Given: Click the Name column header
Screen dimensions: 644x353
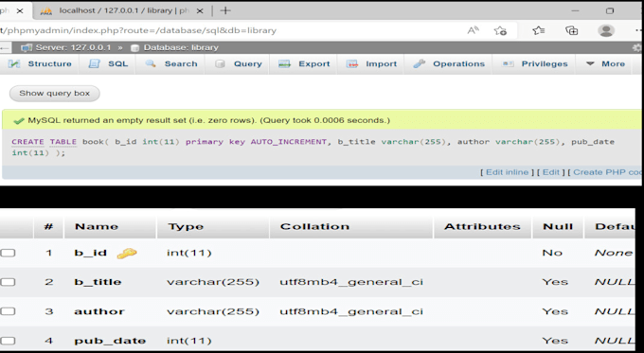Looking at the screenshot, I should (x=97, y=226).
